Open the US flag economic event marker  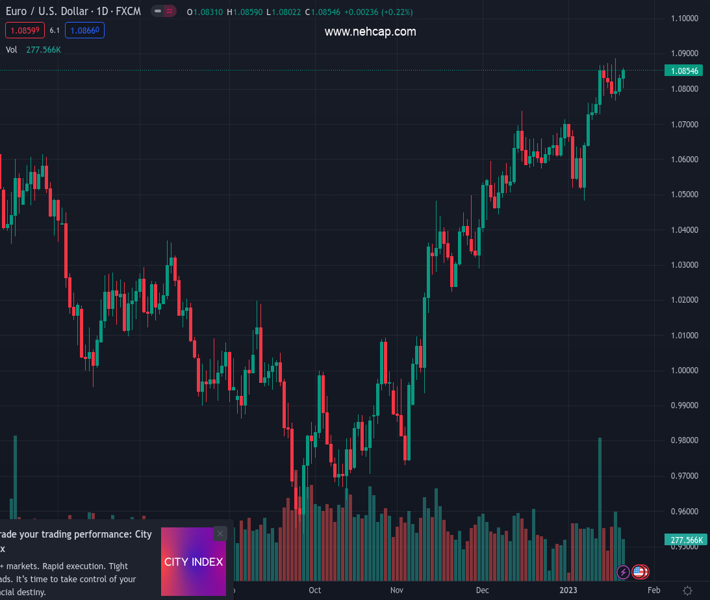pyautogui.click(x=641, y=573)
